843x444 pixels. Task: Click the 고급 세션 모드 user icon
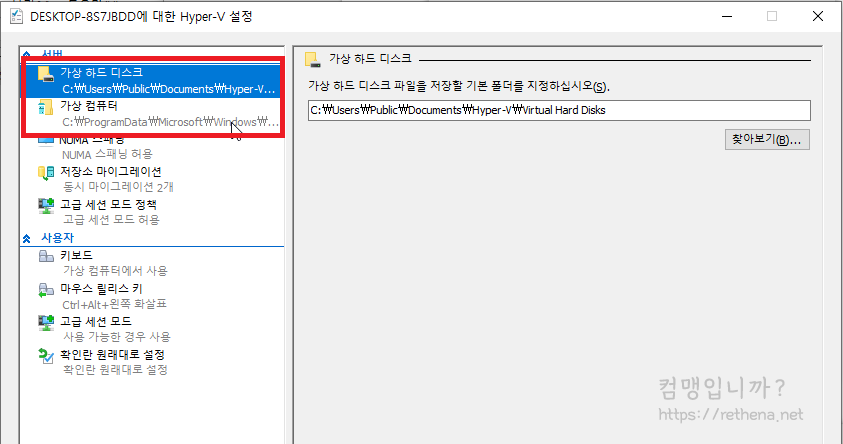[x=46, y=323]
